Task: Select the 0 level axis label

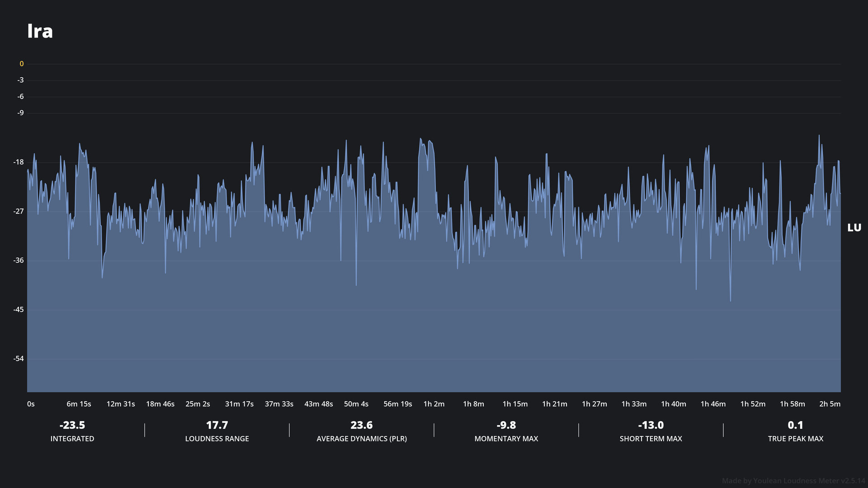Action: 21,64
